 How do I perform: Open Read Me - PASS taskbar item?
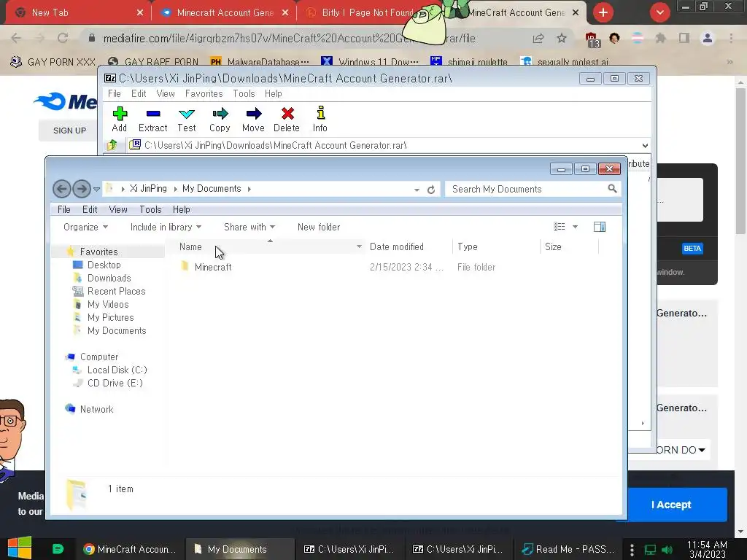point(569,549)
